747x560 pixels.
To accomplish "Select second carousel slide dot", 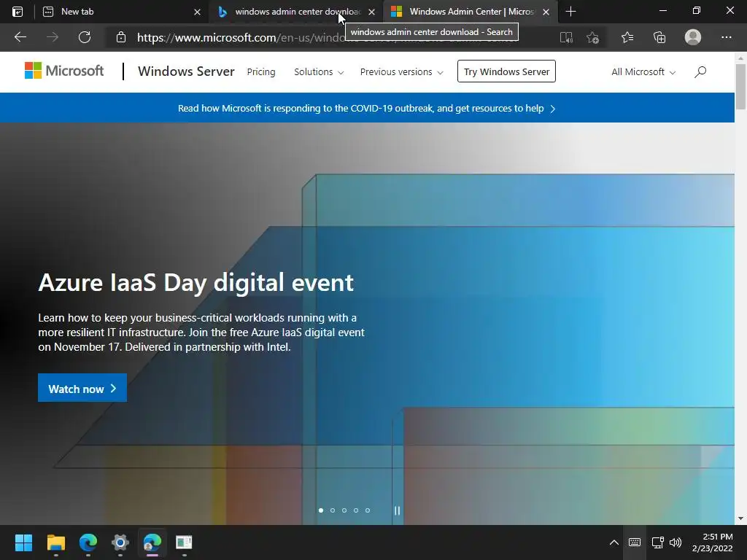I will pyautogui.click(x=333, y=510).
